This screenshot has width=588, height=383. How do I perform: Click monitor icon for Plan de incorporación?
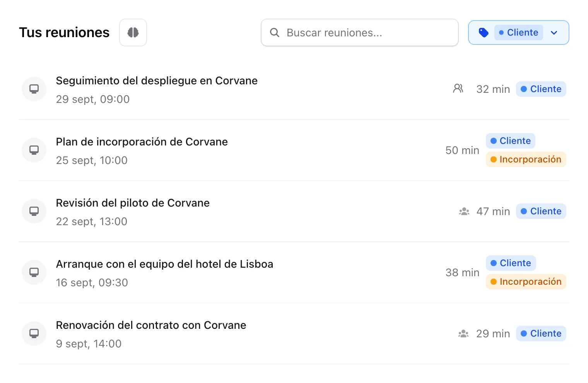tap(34, 150)
